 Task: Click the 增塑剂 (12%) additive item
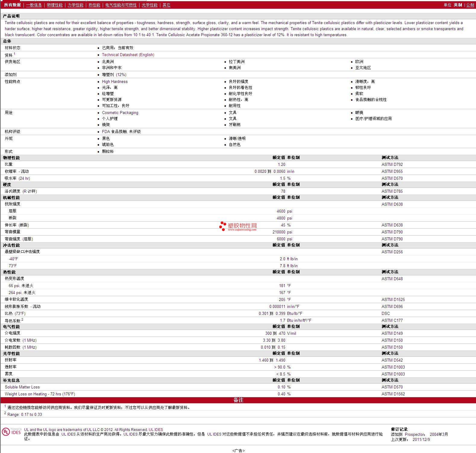114,74
